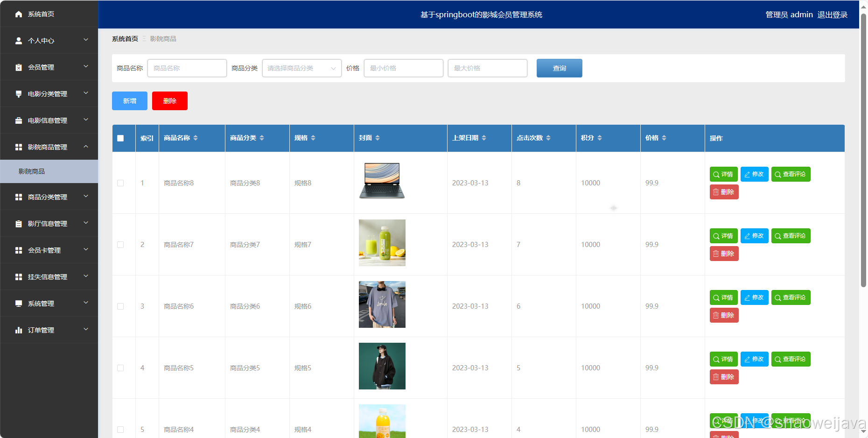
Task: Sort table by 上架日期 arrows
Action: tap(484, 138)
